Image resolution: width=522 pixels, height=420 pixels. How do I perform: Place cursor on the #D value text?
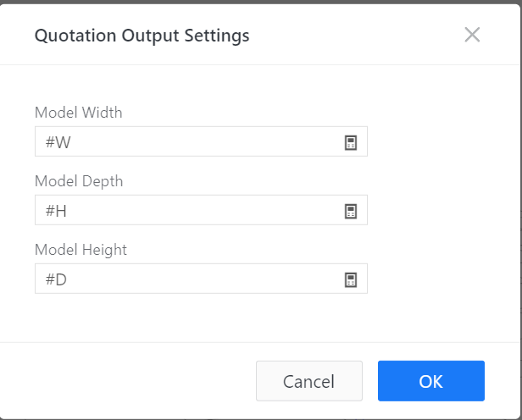(x=57, y=279)
